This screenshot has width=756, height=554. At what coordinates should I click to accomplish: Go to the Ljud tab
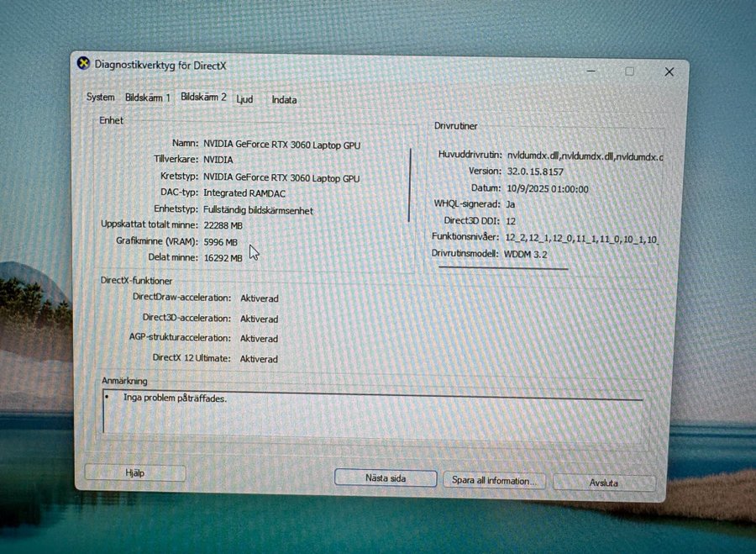click(244, 99)
